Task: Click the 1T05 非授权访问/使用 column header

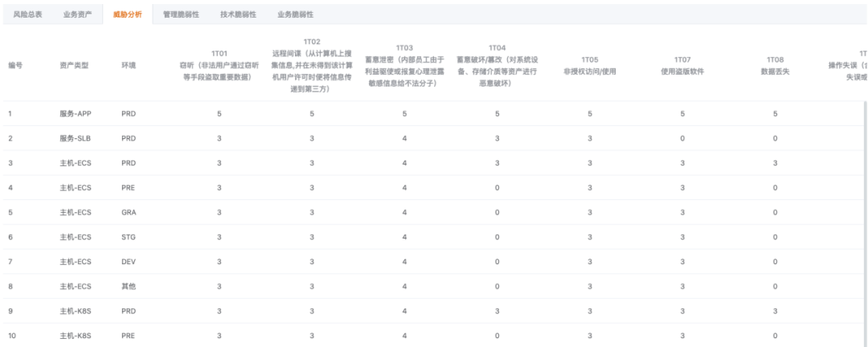Action: click(590, 65)
